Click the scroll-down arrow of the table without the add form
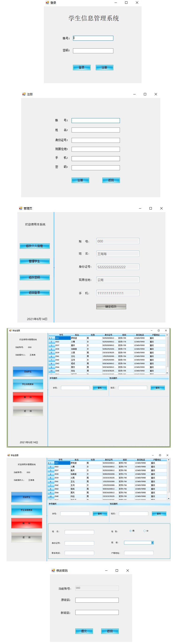 167,373
